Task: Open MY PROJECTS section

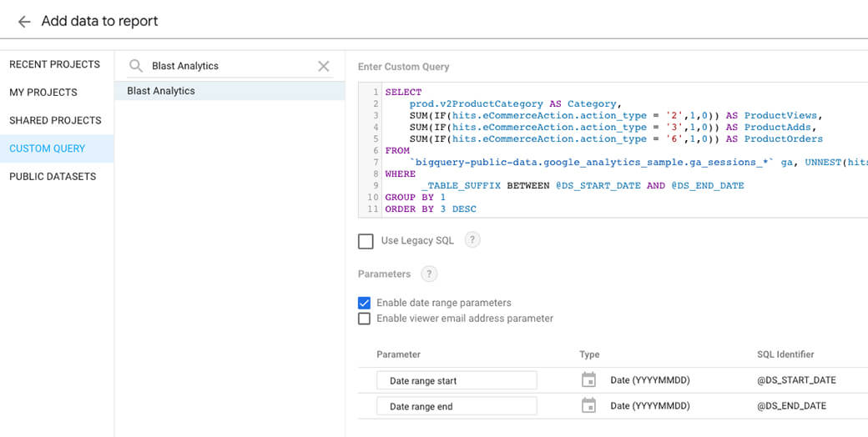Action: (x=43, y=93)
